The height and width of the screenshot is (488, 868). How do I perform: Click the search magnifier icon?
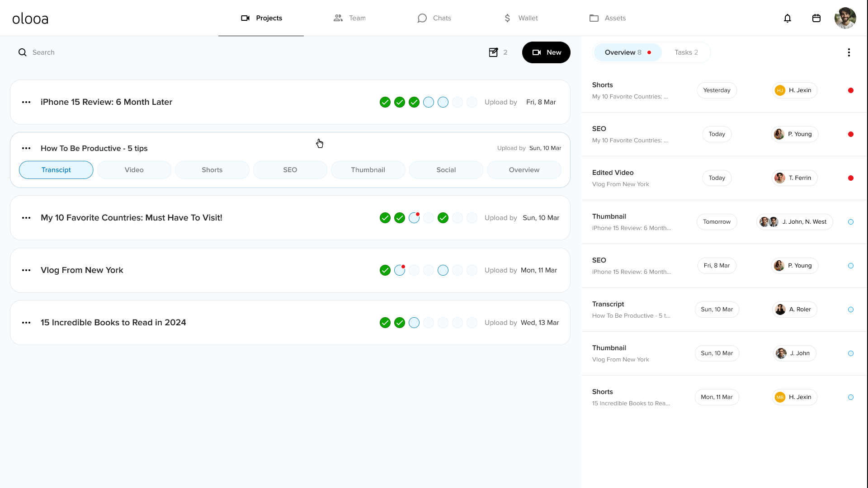pos(22,52)
